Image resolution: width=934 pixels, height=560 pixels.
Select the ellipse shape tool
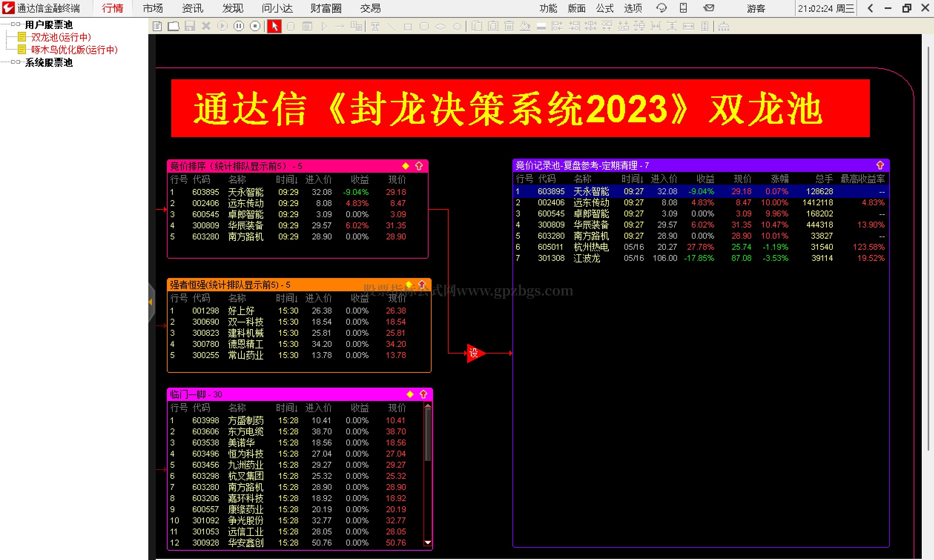440,27
